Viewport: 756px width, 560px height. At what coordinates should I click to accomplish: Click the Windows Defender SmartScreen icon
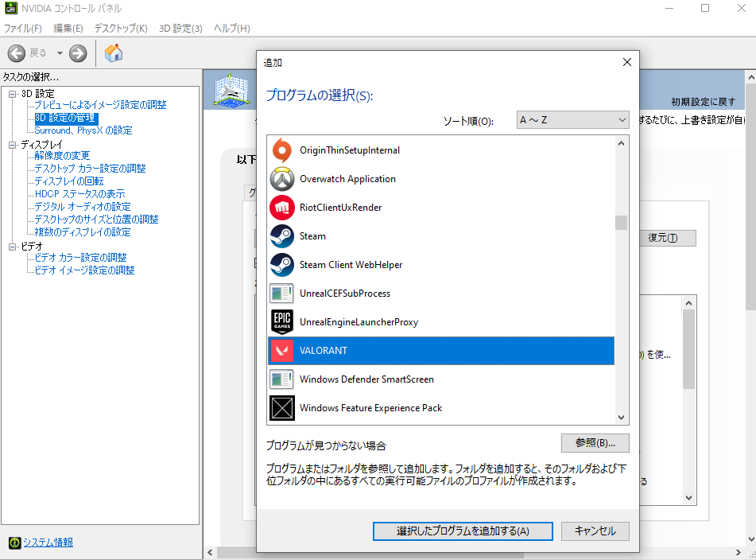click(281, 379)
